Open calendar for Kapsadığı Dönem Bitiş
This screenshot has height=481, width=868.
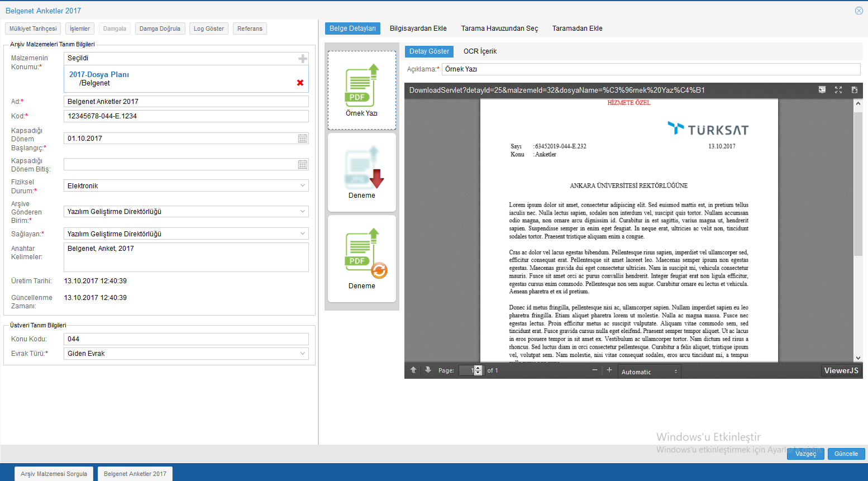(x=303, y=164)
